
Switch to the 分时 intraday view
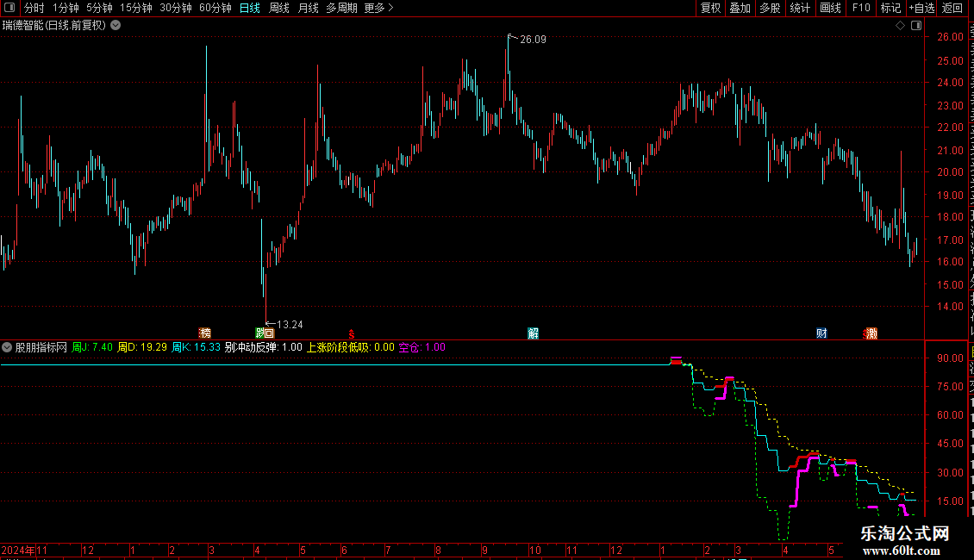(x=34, y=8)
